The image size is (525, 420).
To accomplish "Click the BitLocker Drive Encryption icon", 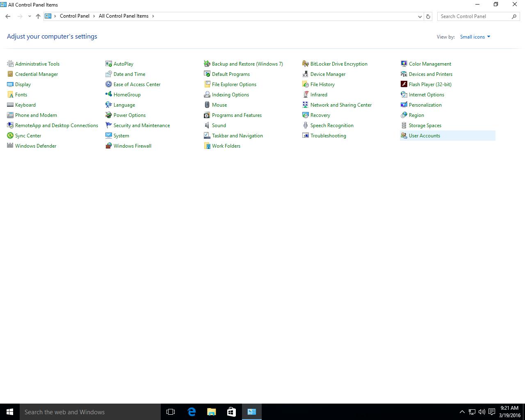I will tap(306, 64).
